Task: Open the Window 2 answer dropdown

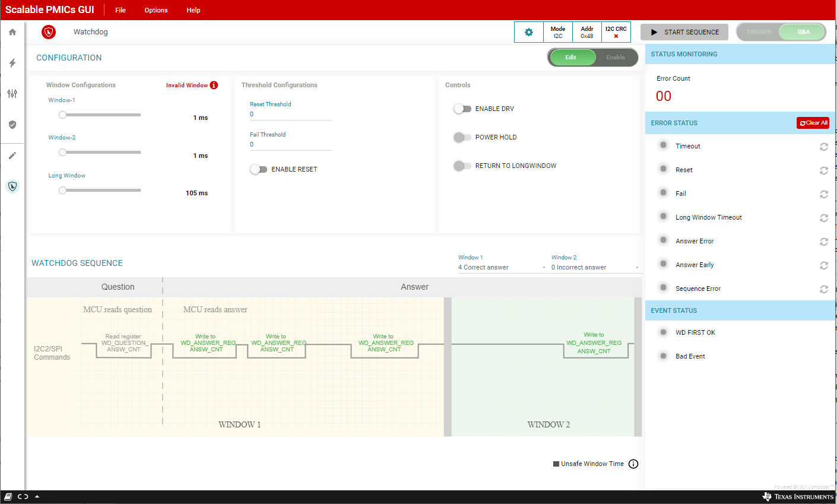Action: click(x=595, y=268)
